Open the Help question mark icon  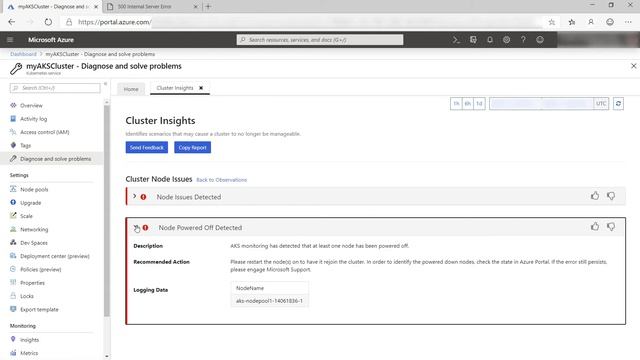523,40
